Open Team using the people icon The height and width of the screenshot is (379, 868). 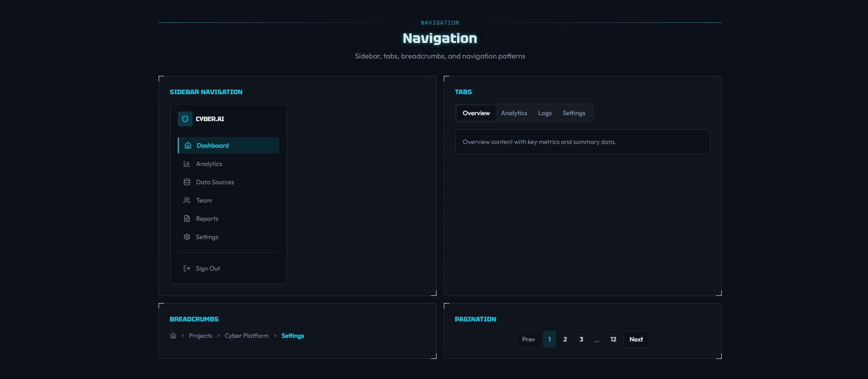[187, 200]
